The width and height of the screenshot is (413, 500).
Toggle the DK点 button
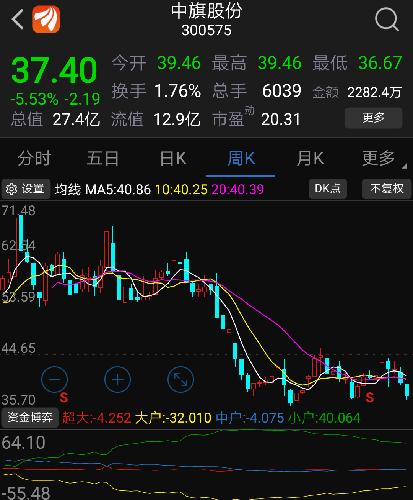click(x=328, y=189)
